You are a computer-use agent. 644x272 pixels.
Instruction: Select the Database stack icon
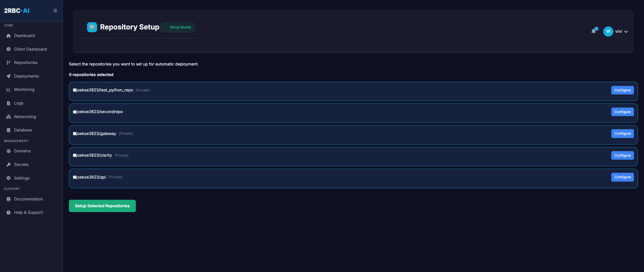pyautogui.click(x=8, y=130)
